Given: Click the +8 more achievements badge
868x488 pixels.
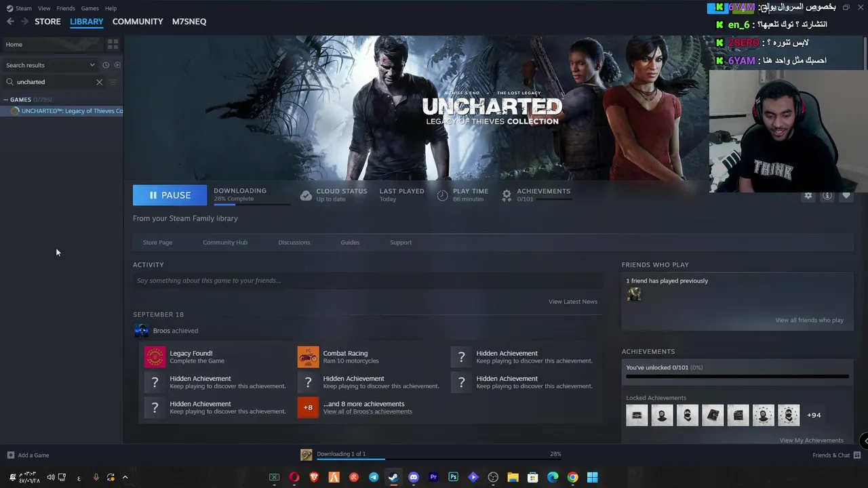Looking at the screenshot, I should [x=308, y=407].
